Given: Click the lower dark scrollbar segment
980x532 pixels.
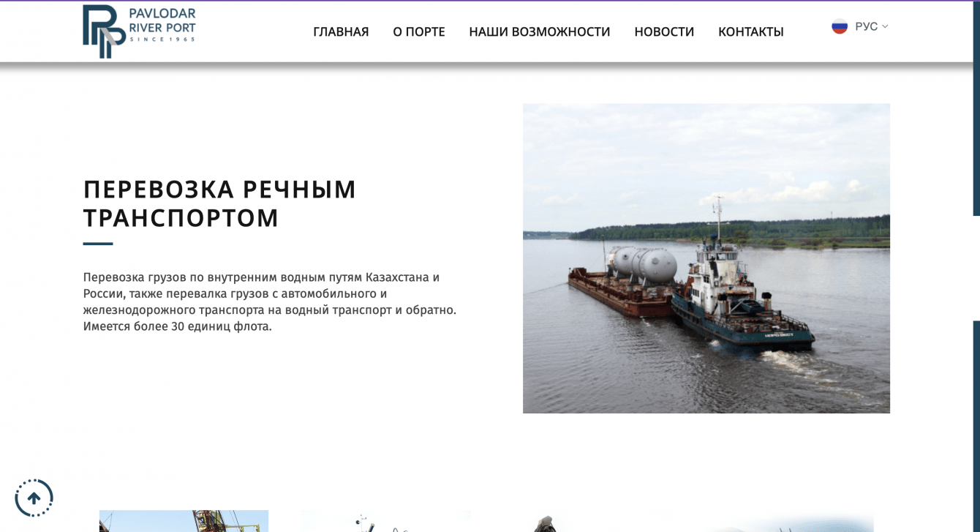Looking at the screenshot, I should coord(976,426).
